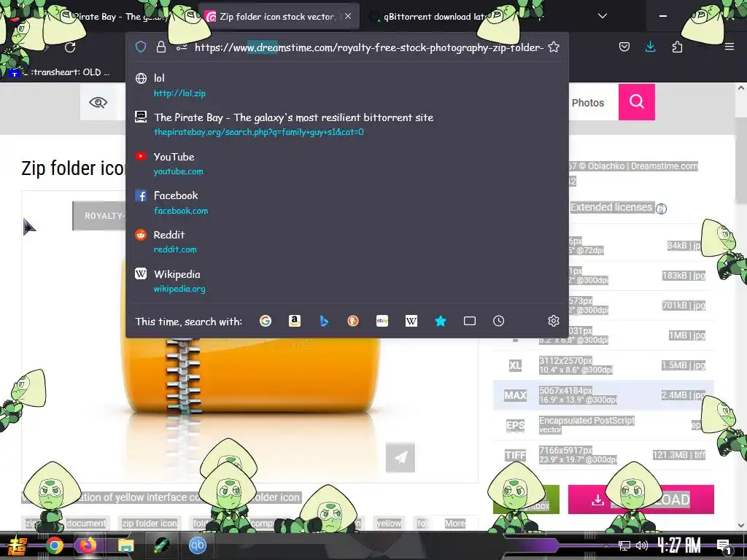Open search settings gear icon

(x=553, y=321)
